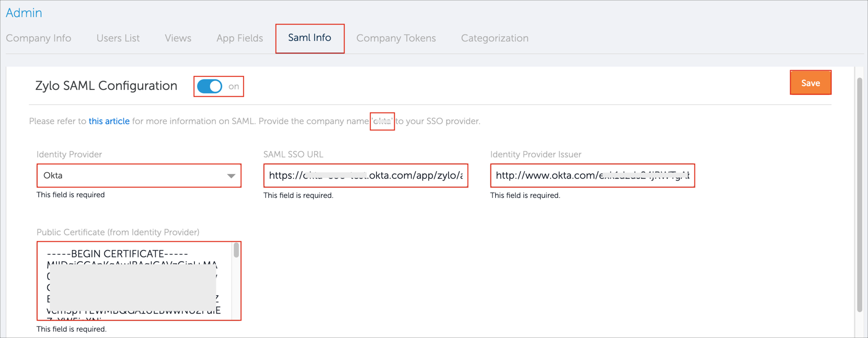Open the 'this article' SAML help link
The image size is (868, 338).
tap(109, 121)
